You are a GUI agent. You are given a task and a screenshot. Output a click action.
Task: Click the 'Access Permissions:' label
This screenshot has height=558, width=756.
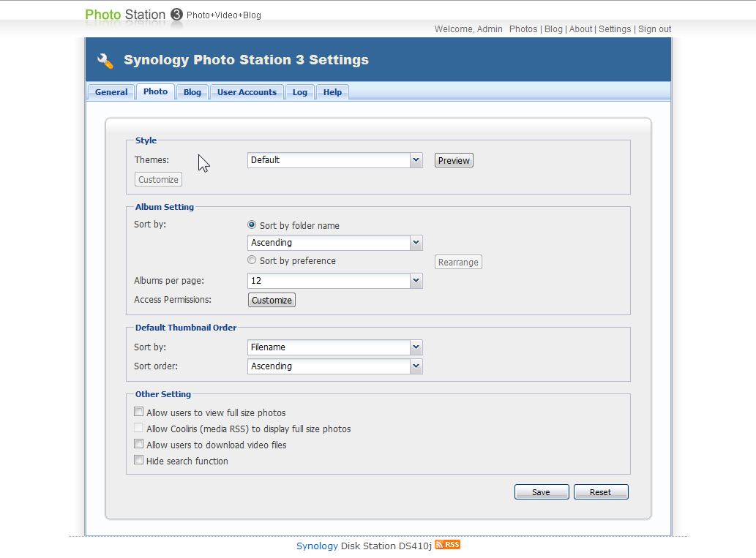173,300
